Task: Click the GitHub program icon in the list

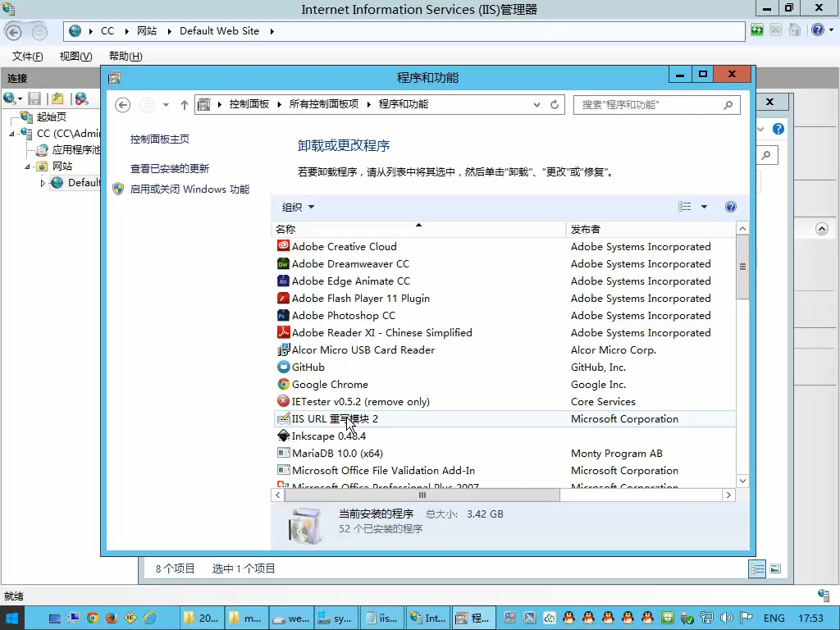Action: (x=283, y=367)
